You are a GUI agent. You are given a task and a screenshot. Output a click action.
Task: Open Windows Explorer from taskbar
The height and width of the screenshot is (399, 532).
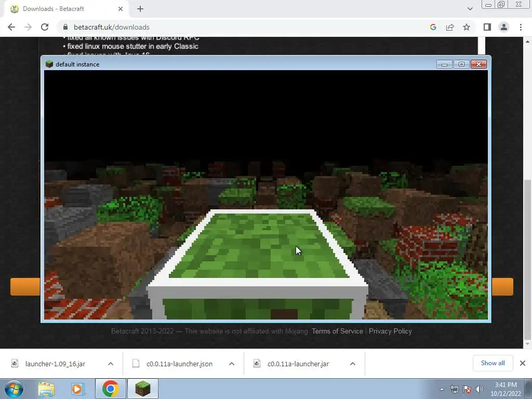[46, 389]
